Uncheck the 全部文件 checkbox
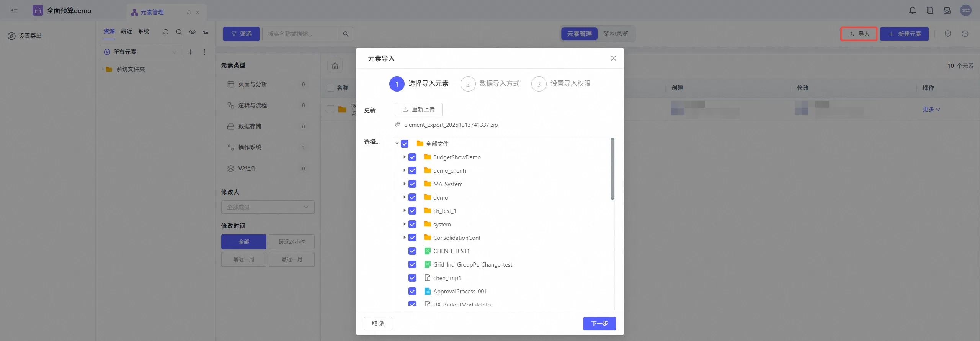The width and height of the screenshot is (980, 341). coord(405,144)
